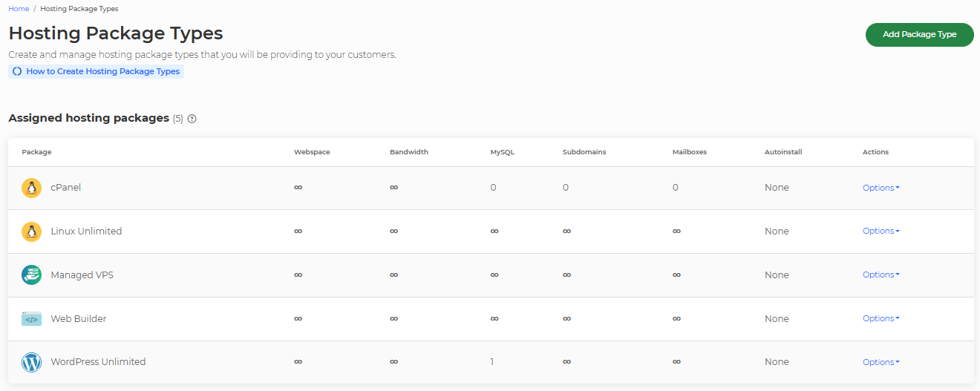This screenshot has width=980, height=391.
Task: Open Options dropdown for WordPress Unlimited
Action: pyautogui.click(x=881, y=362)
